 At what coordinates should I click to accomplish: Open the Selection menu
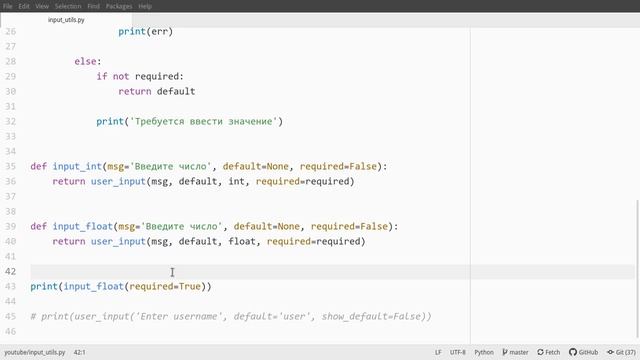click(x=68, y=6)
